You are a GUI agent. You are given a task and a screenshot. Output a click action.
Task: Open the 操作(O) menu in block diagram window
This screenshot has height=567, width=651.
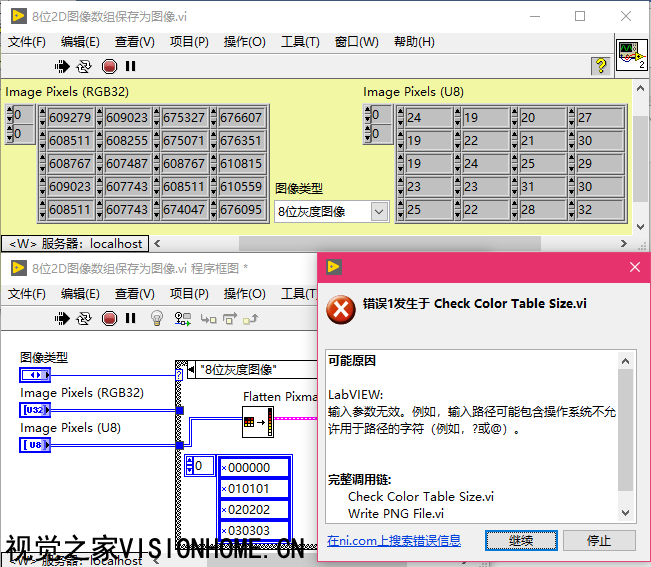[x=244, y=294]
